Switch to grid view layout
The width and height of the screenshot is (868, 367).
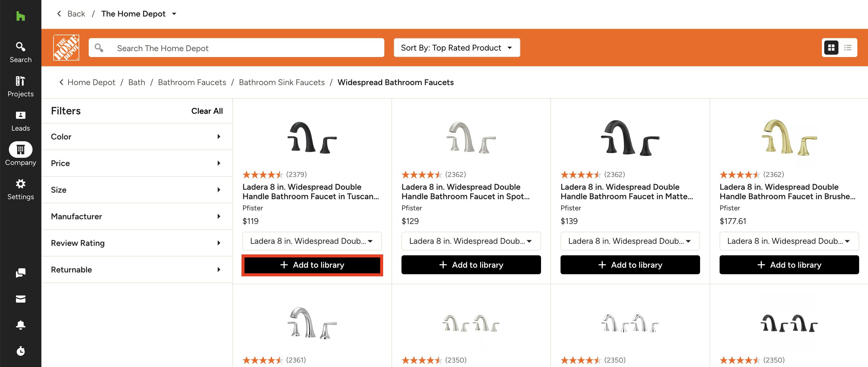(x=831, y=48)
